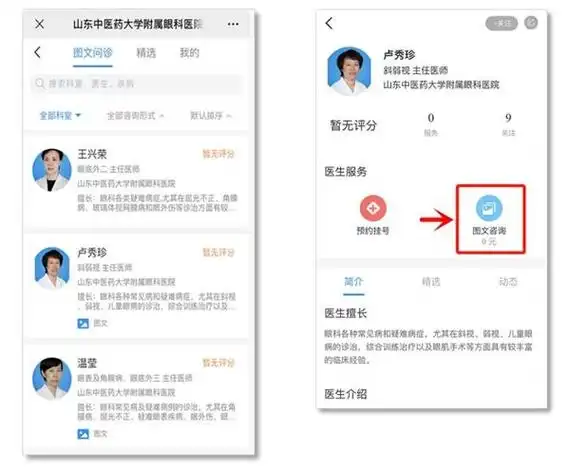The height and width of the screenshot is (470, 570).
Task: Click the 医生介绍 heading
Action: [346, 394]
